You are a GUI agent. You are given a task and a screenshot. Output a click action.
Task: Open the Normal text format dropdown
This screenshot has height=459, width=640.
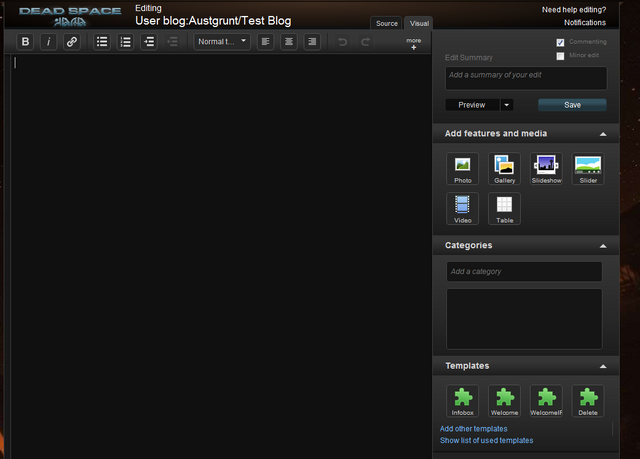(222, 42)
